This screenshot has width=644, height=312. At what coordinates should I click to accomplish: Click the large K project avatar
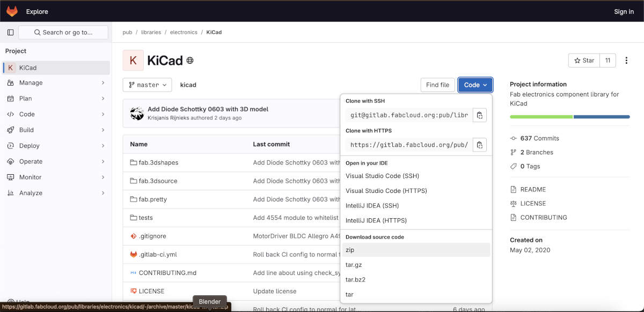coord(133,61)
